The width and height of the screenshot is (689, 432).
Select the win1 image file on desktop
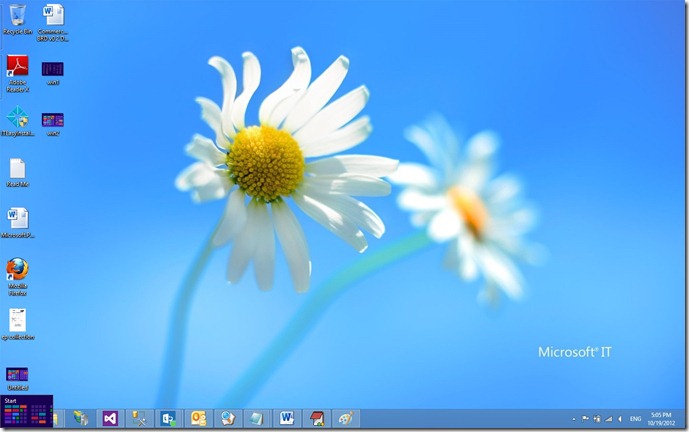(53, 73)
